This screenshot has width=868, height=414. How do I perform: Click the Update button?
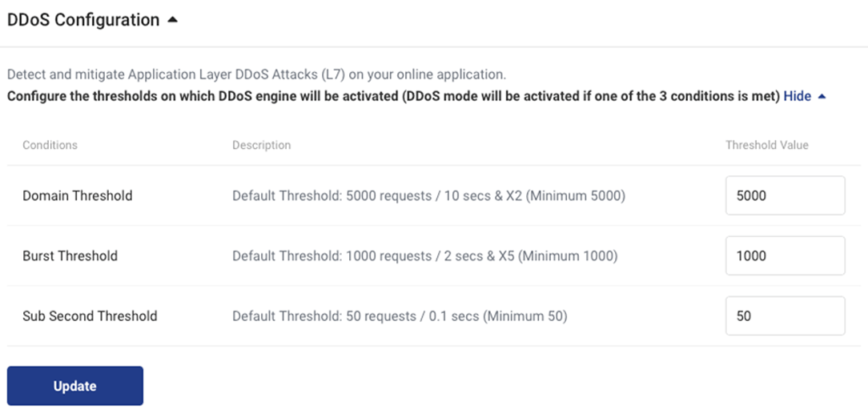[x=75, y=386]
